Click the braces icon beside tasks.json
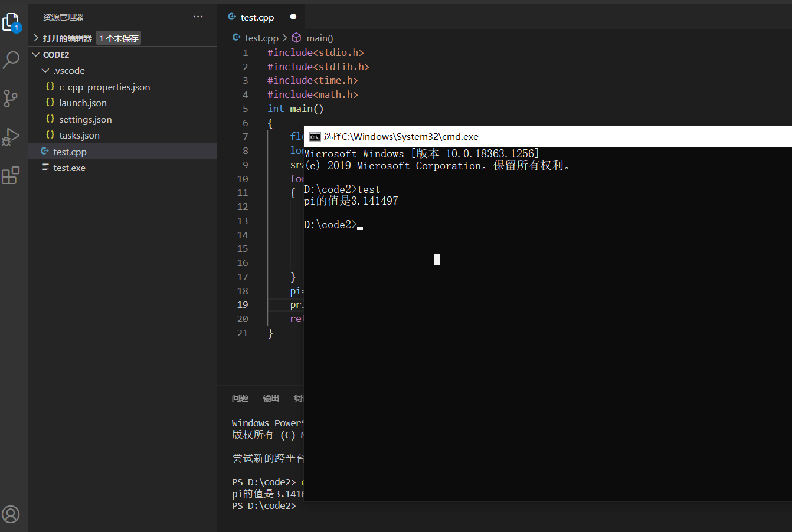The width and height of the screenshot is (792, 532). click(50, 134)
